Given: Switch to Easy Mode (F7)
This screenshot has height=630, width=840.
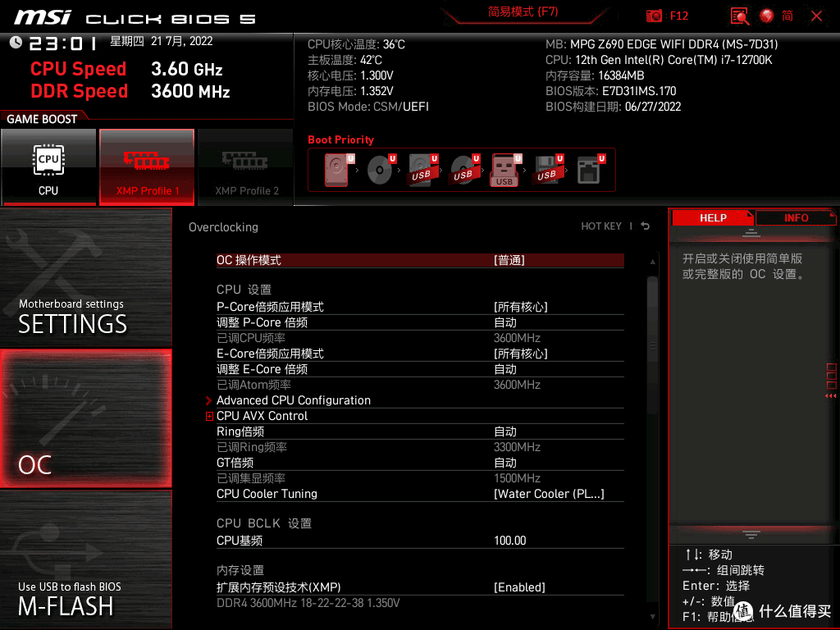Looking at the screenshot, I should click(x=523, y=11).
